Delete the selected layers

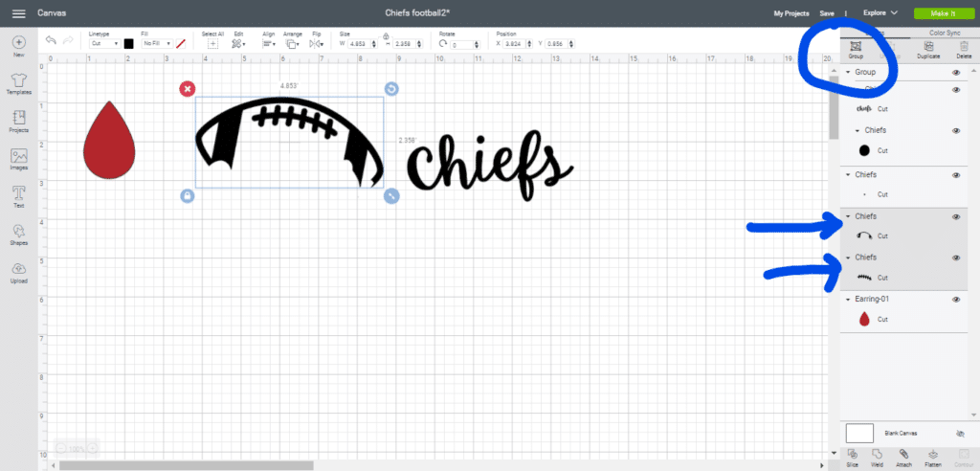pyautogui.click(x=964, y=50)
